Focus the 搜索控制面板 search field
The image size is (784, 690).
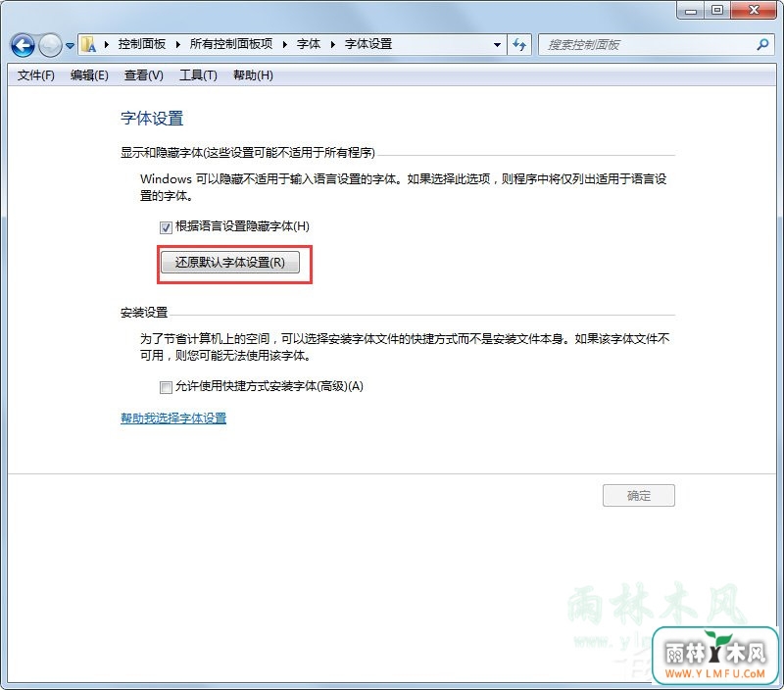coord(655,45)
